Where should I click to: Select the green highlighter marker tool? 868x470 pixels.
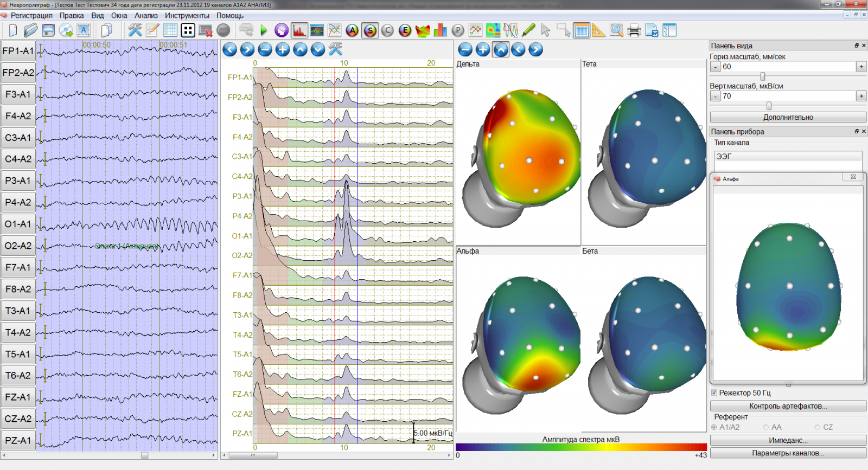[x=528, y=30]
